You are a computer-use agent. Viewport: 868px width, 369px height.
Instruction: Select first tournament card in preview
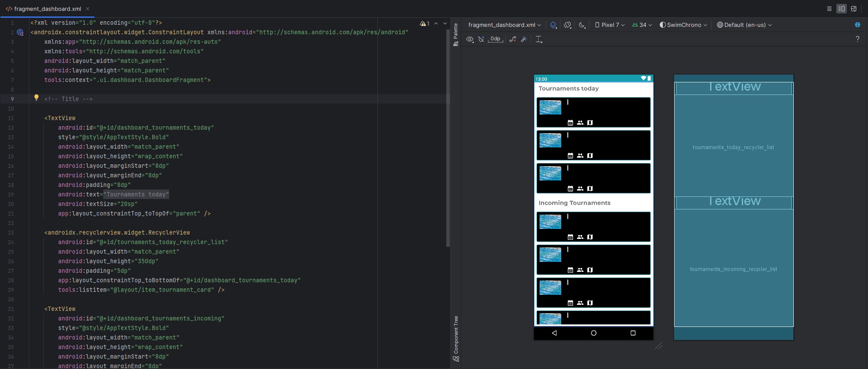tap(593, 112)
